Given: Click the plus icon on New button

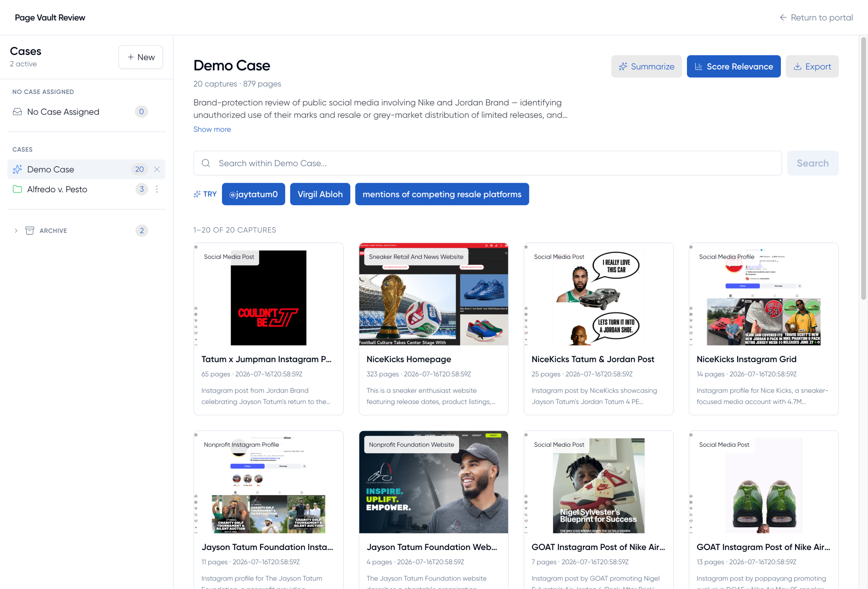Looking at the screenshot, I should (x=131, y=57).
